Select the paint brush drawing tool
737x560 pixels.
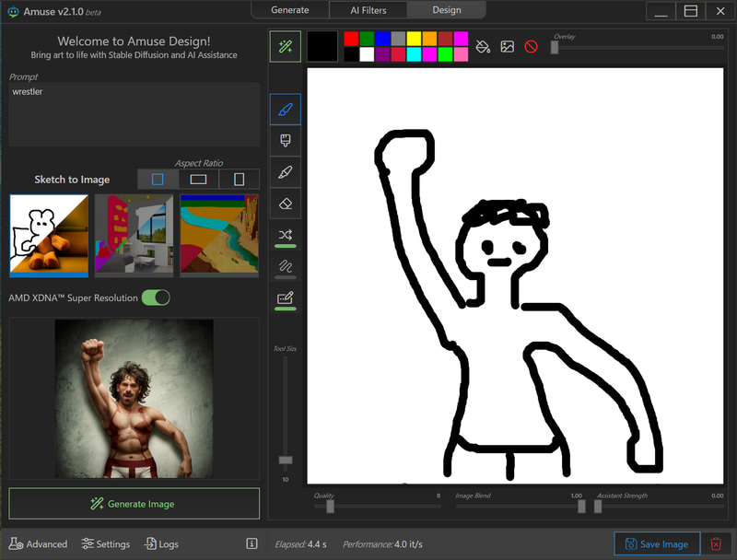tap(286, 110)
